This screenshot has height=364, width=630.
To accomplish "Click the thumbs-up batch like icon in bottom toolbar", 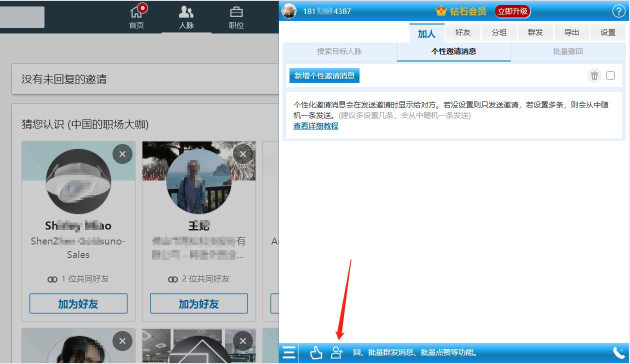I will 315,353.
